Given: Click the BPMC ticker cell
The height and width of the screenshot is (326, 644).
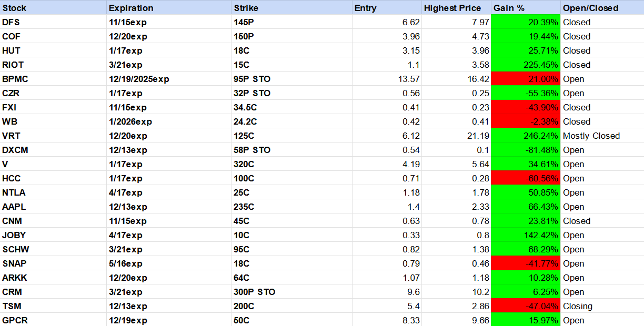Looking at the screenshot, I should coord(53,79).
